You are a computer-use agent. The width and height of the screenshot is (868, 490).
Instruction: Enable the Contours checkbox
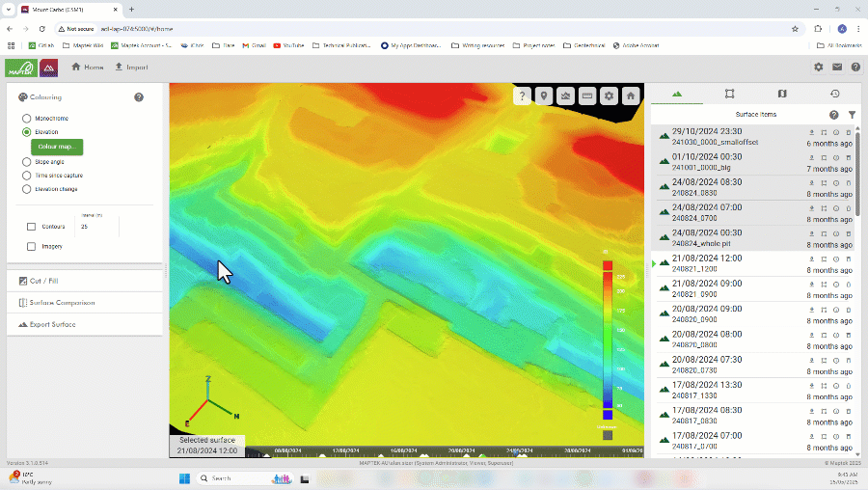(x=32, y=227)
